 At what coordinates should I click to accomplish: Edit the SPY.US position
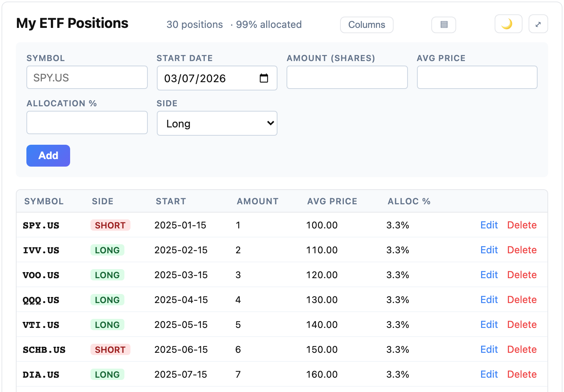click(x=489, y=225)
